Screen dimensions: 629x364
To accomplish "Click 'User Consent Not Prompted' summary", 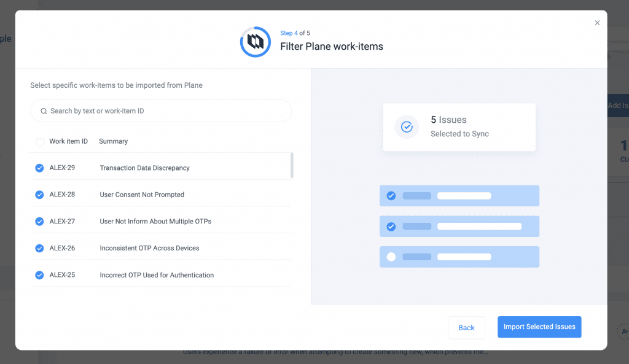I will point(142,195).
